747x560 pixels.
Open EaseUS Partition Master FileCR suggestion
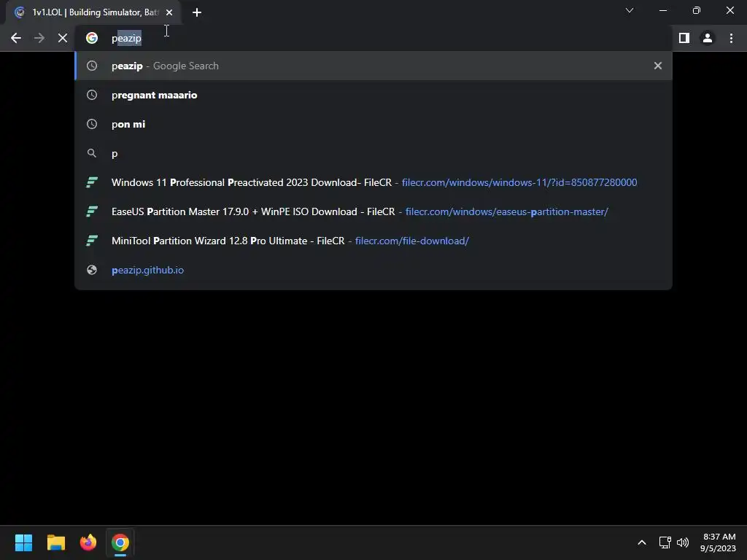coord(373,211)
